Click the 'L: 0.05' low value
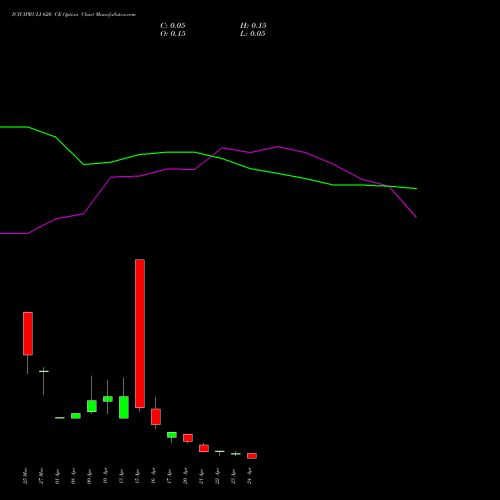The image size is (500, 500). (x=253, y=34)
